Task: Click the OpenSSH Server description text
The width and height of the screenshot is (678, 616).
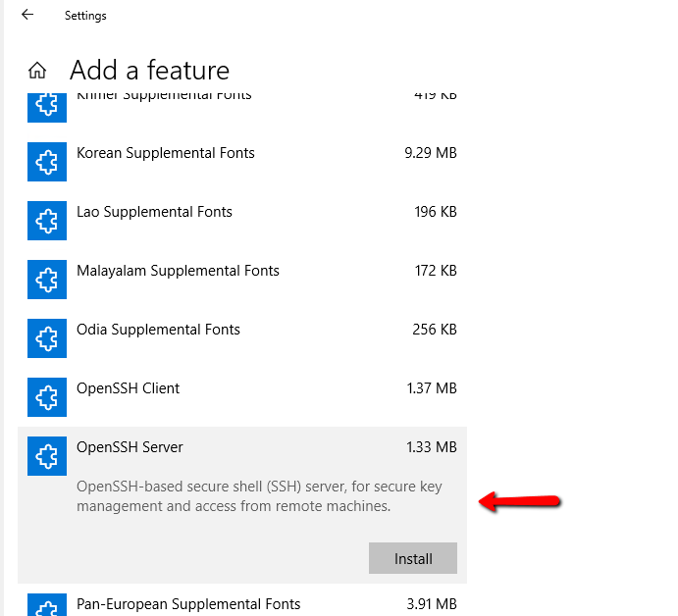Action: [259, 496]
